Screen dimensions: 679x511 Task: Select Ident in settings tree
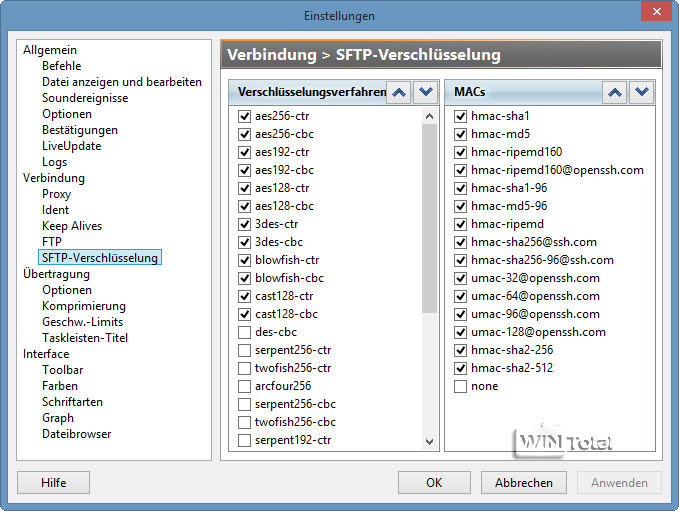pos(55,210)
